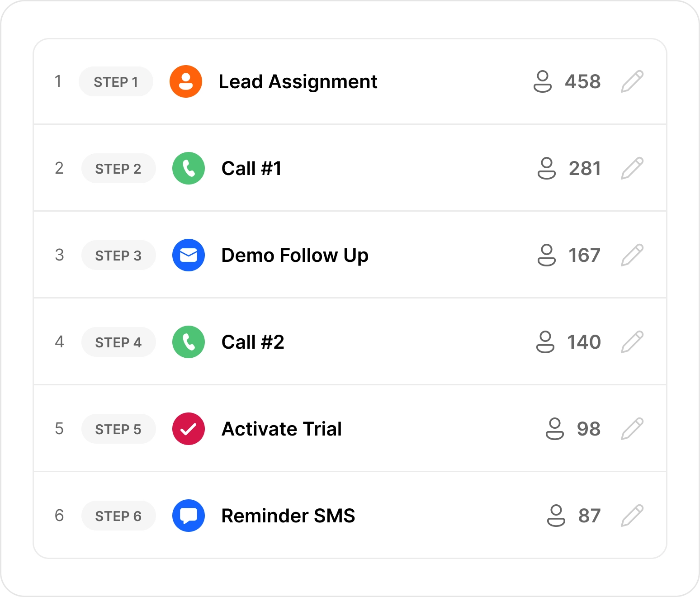The image size is (700, 597).
Task: Edit the Lead Assignment step with the pencil
Action: (633, 81)
